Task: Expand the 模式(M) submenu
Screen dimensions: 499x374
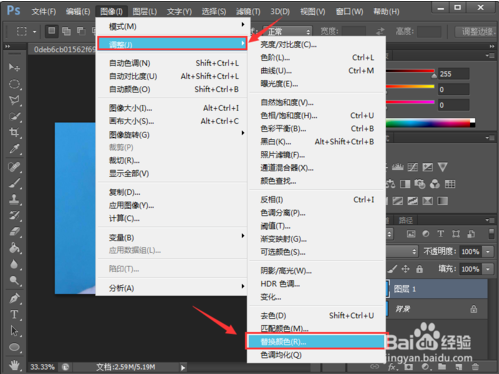Action: coord(172,26)
